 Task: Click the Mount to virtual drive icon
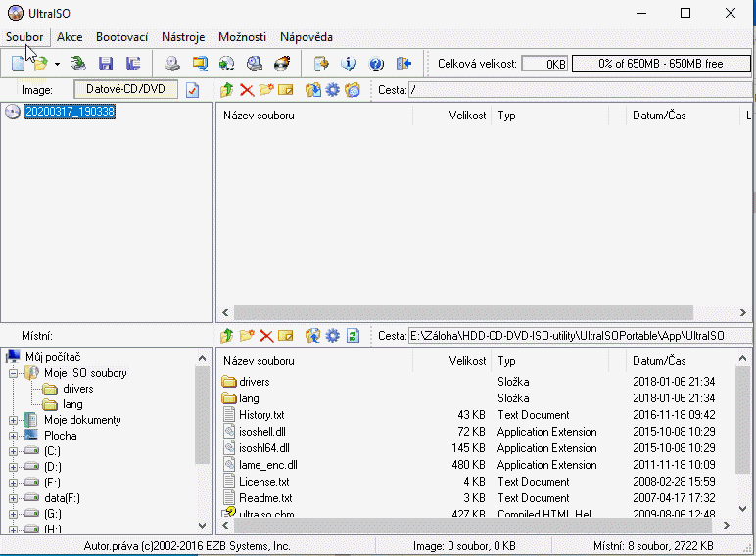(254, 63)
